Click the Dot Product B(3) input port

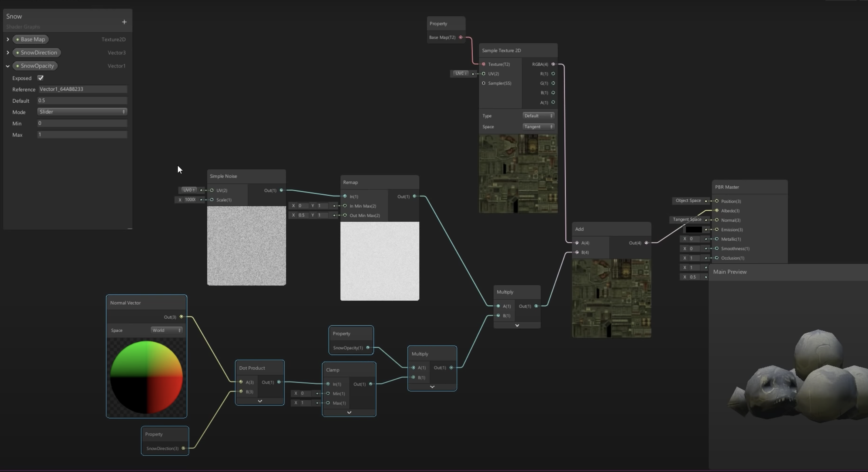click(241, 392)
